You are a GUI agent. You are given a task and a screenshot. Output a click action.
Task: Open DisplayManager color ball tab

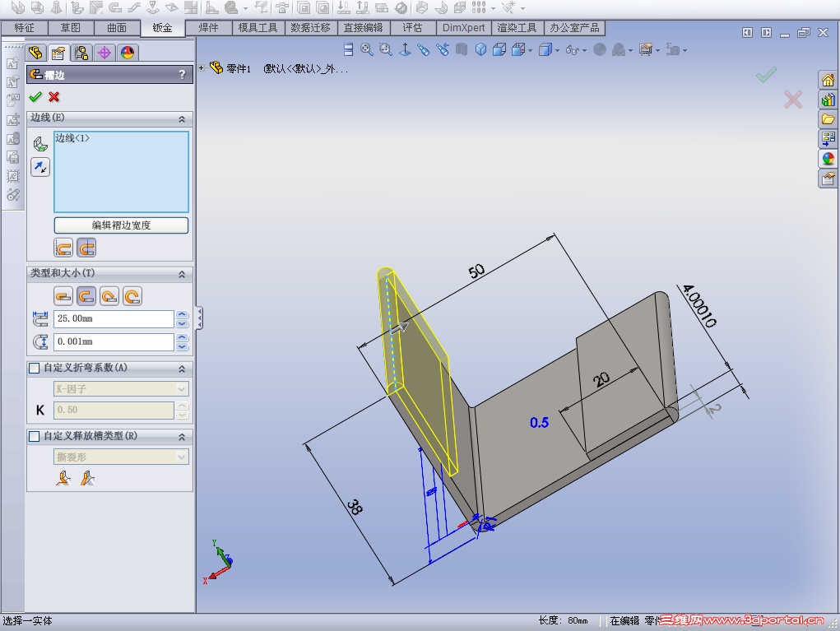point(128,53)
